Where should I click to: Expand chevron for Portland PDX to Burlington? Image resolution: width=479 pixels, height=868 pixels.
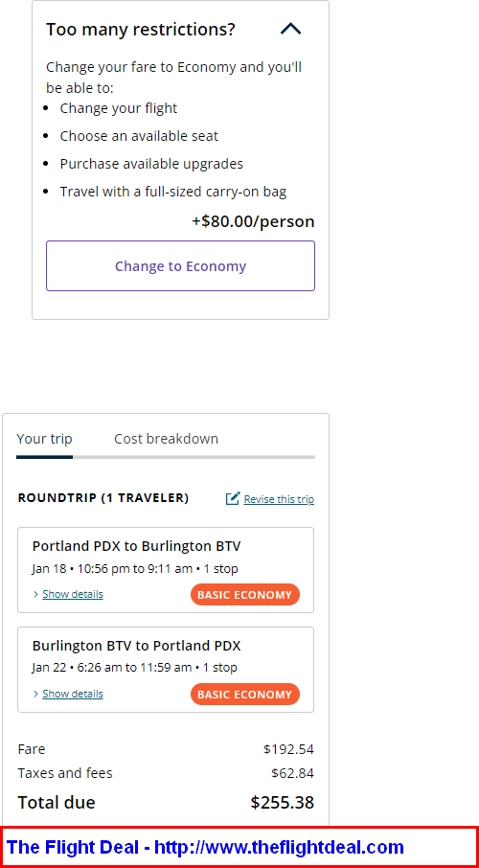click(x=36, y=594)
